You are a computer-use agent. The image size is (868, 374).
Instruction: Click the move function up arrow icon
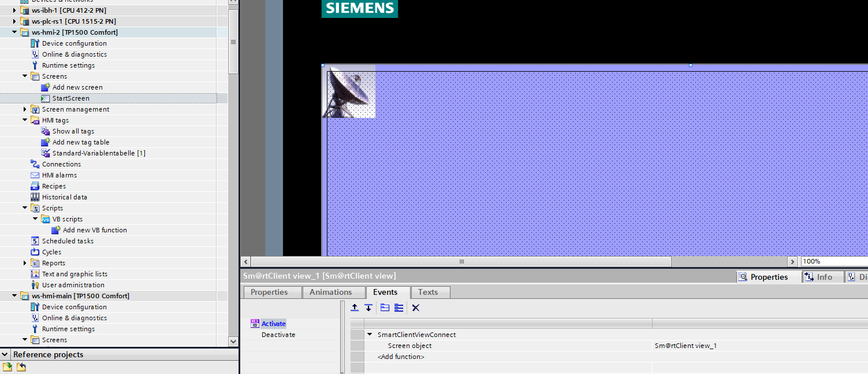(355, 308)
